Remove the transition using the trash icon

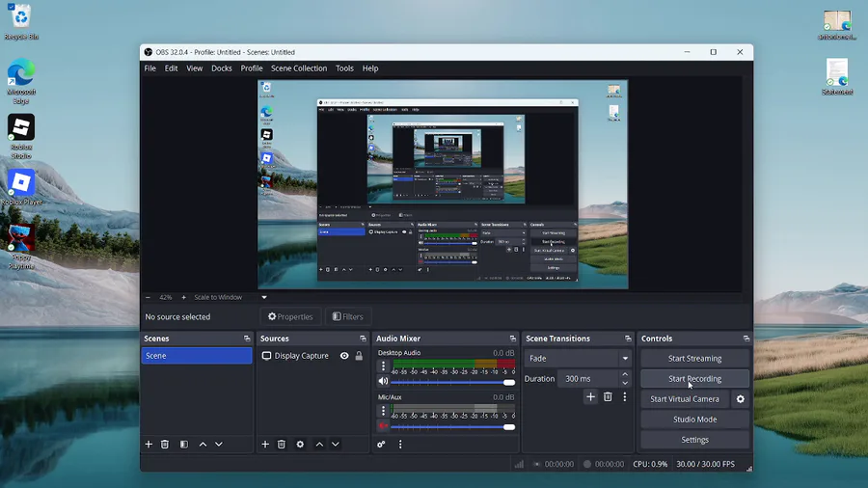point(608,396)
